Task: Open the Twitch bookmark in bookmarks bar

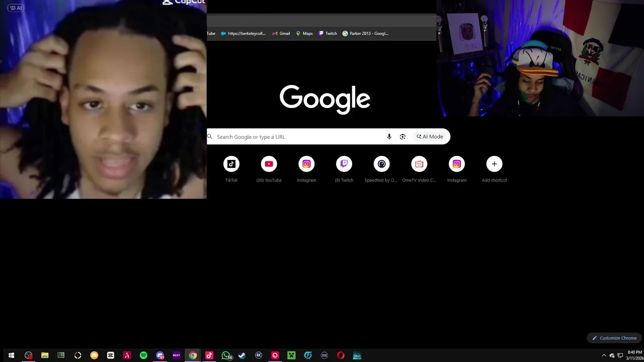Action: tap(328, 33)
